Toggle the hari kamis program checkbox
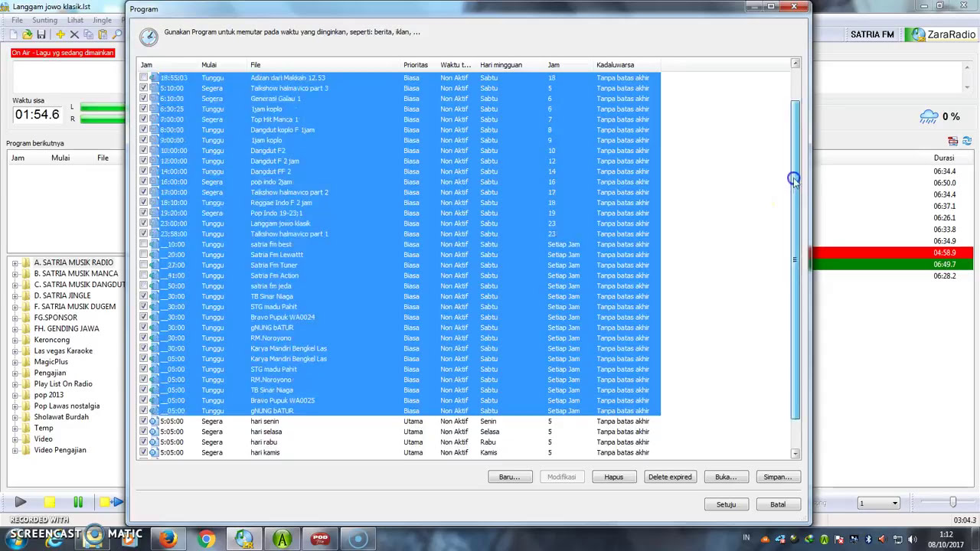This screenshot has height=551, width=980. click(144, 452)
